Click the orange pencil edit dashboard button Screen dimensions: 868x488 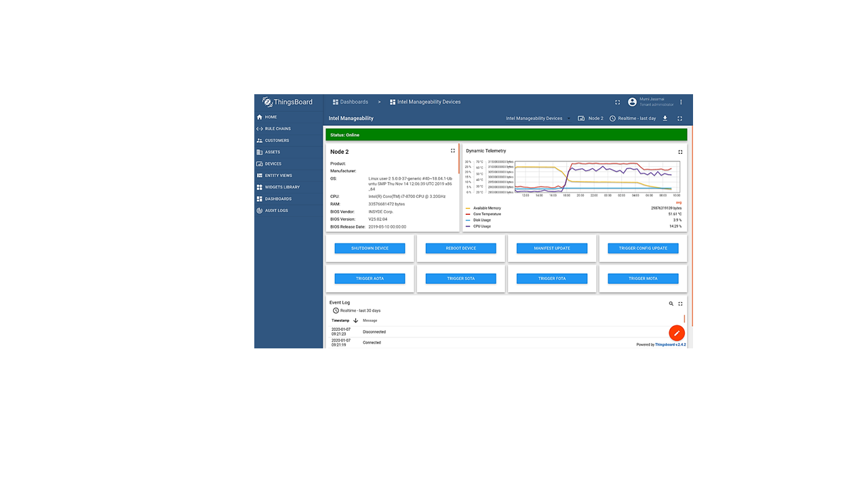676,333
